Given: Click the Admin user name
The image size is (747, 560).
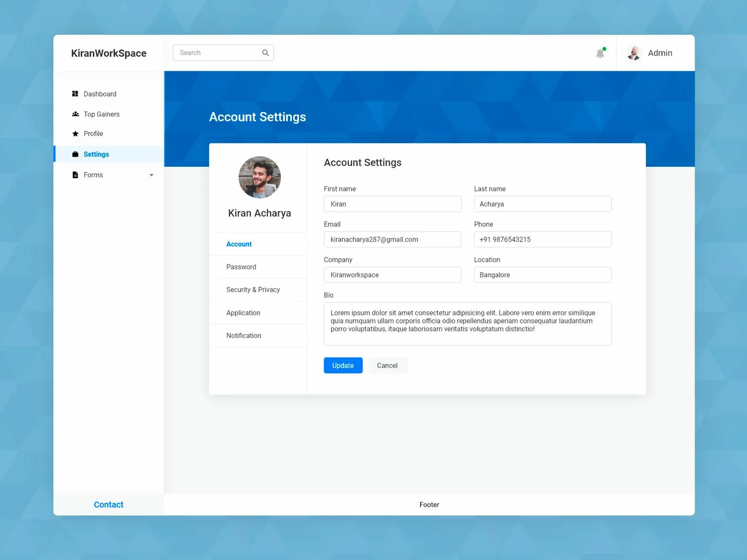Looking at the screenshot, I should pyautogui.click(x=660, y=53).
